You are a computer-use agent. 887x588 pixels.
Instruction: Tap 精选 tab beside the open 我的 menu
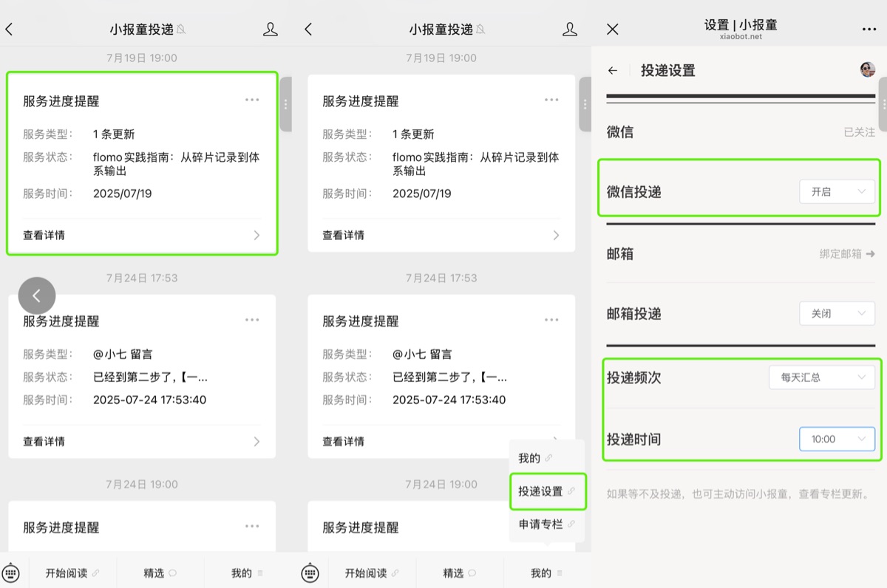tap(458, 573)
